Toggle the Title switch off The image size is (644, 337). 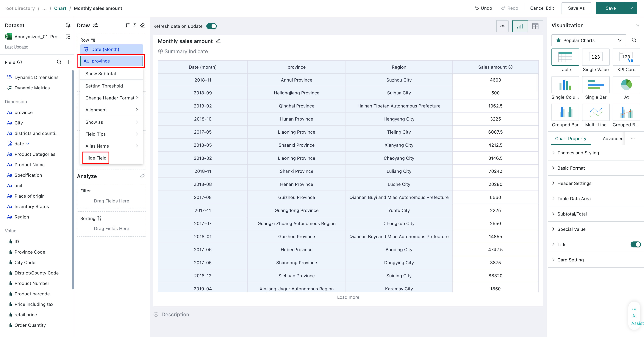(635, 244)
